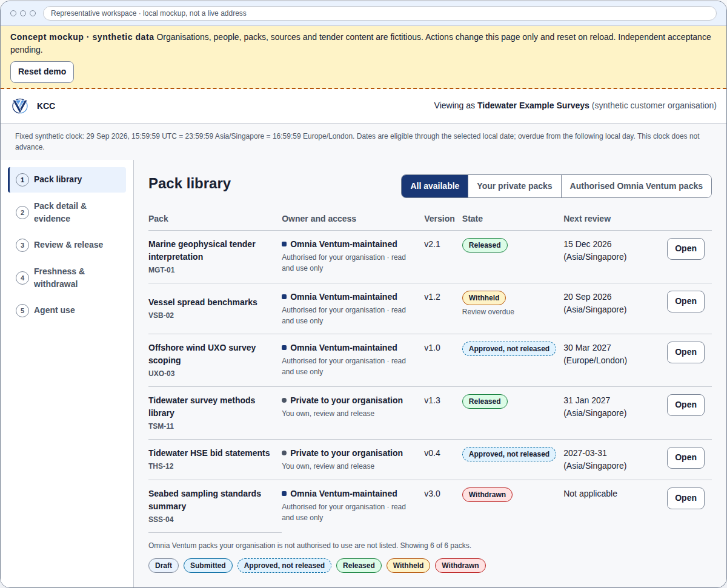The image size is (727, 588).
Task: Click the Pack library page heading
Action: (x=190, y=183)
